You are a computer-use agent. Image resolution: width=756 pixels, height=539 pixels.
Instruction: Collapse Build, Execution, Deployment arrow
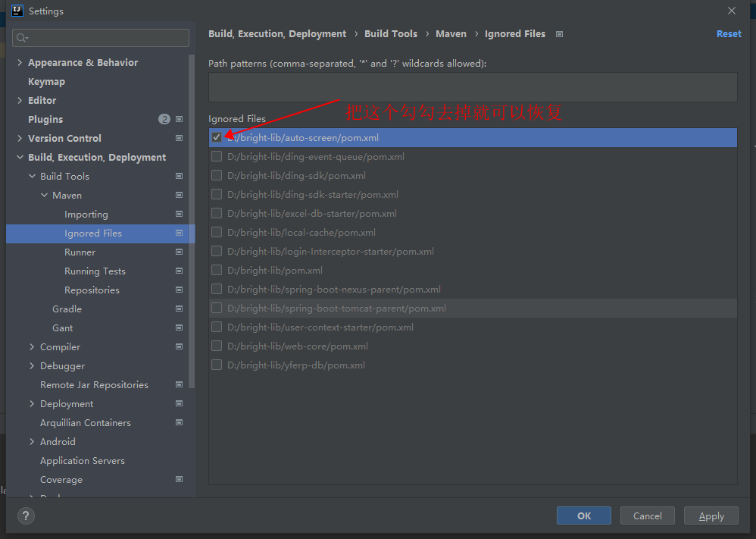pos(20,158)
